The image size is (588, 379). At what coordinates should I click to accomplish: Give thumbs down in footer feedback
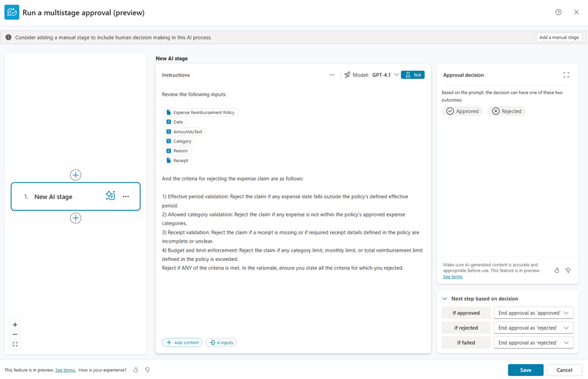[148, 370]
